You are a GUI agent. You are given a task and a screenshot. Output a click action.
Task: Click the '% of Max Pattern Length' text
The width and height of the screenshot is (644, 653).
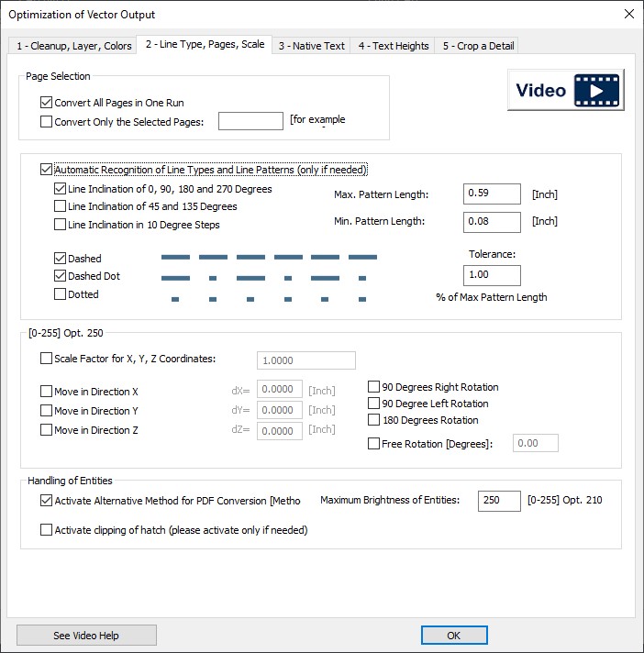[x=492, y=297]
